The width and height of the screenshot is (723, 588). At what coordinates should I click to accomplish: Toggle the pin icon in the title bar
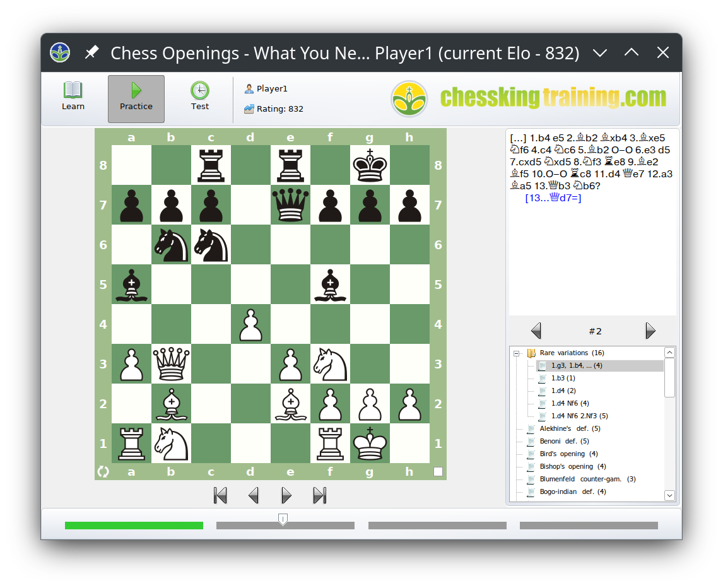[x=92, y=52]
